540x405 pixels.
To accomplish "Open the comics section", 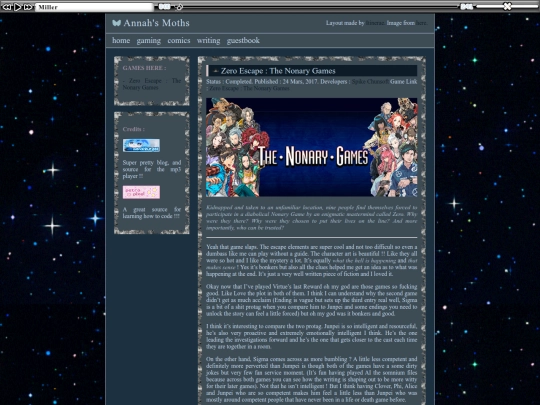I will [x=179, y=40].
